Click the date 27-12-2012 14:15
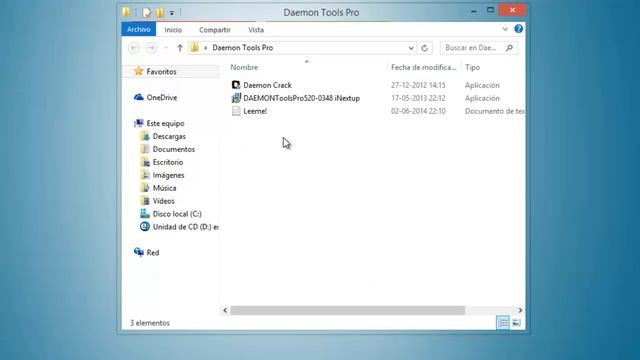The width and height of the screenshot is (640, 360). [x=418, y=85]
